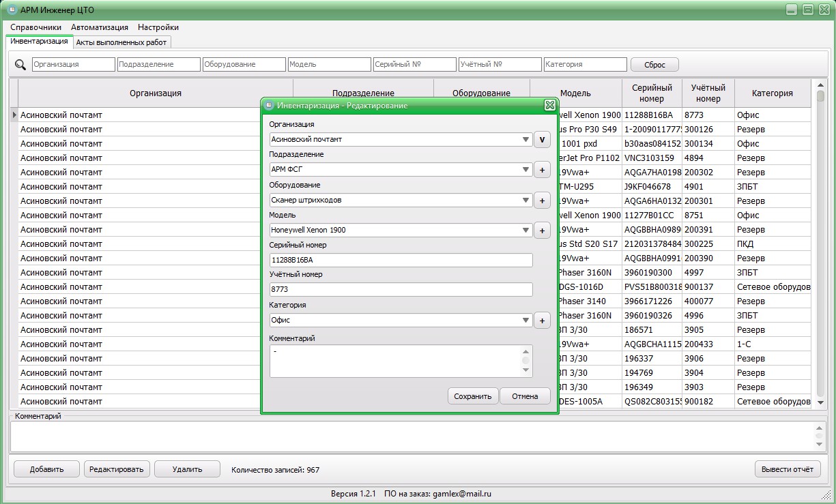Click the Оборудование filter field
The width and height of the screenshot is (836, 504).
pyautogui.click(x=244, y=64)
